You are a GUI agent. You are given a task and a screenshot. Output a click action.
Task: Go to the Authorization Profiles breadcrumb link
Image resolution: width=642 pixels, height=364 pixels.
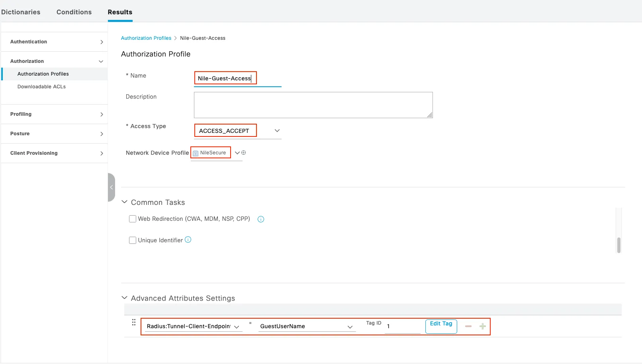[x=146, y=38]
